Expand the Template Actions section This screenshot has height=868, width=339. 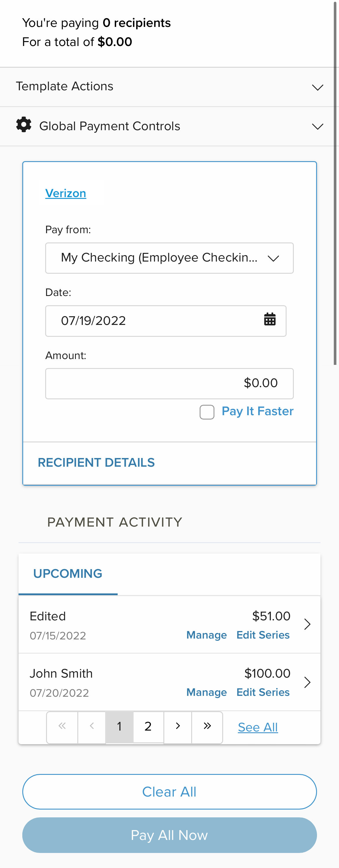[x=317, y=87]
